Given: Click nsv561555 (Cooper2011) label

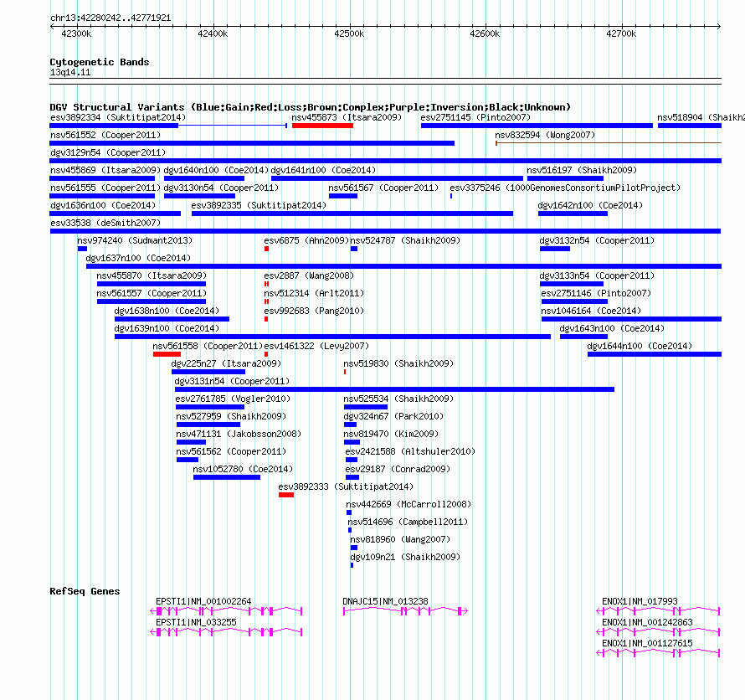Looking at the screenshot, I should click(105, 188).
